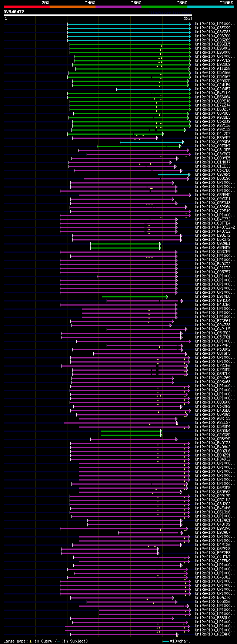This screenshot has height=644, width=237.
Task: Select hit UniRef100_Q53ZP9
Action: click(x=213, y=252)
